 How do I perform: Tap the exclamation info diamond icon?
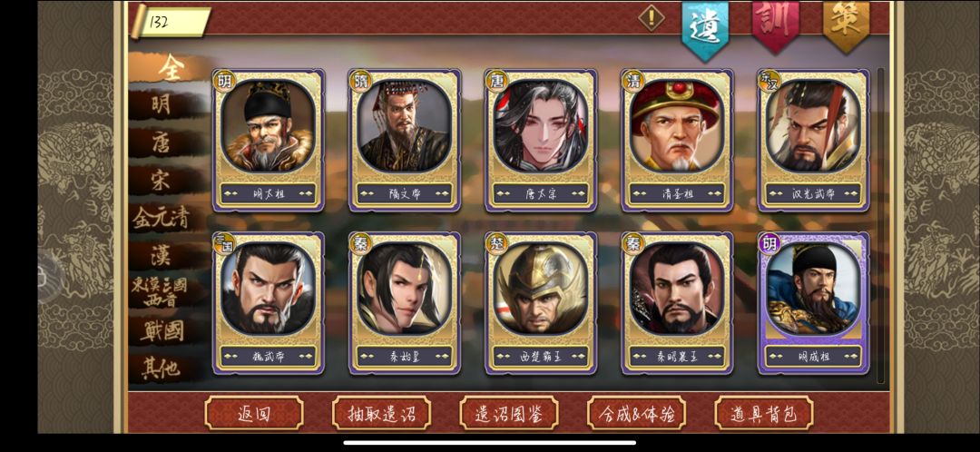tap(652, 17)
